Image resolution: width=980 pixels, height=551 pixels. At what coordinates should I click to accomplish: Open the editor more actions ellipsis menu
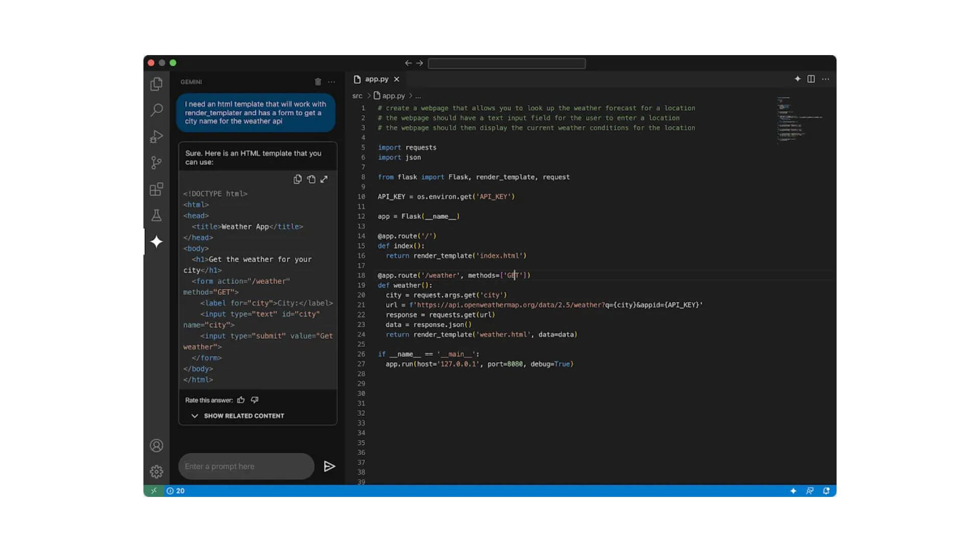[826, 79]
